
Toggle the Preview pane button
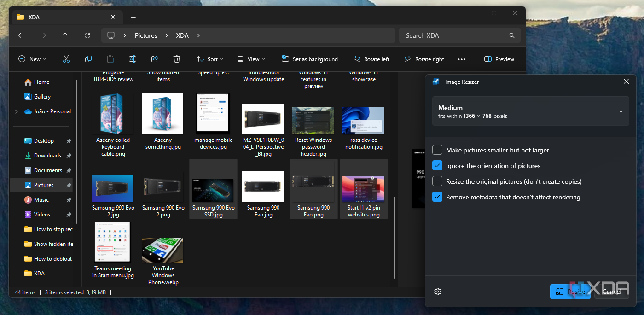pyautogui.click(x=499, y=59)
